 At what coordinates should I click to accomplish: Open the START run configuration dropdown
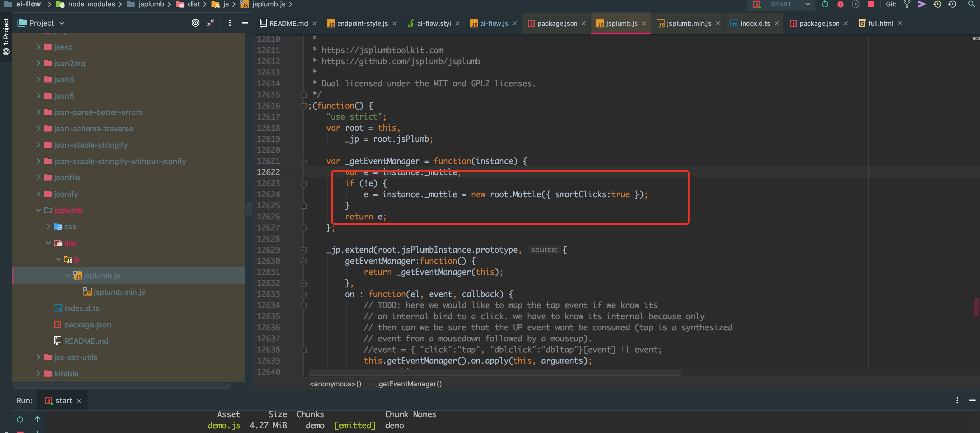[807, 5]
